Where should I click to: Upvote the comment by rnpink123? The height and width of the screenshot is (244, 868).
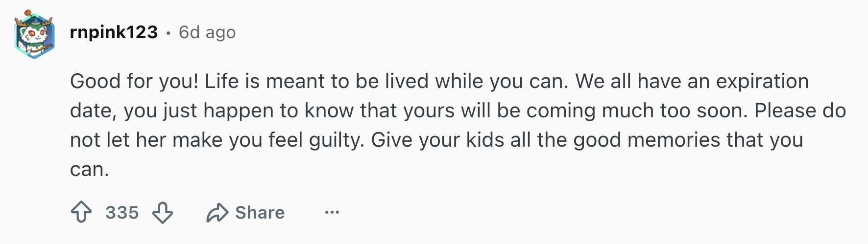(x=81, y=213)
